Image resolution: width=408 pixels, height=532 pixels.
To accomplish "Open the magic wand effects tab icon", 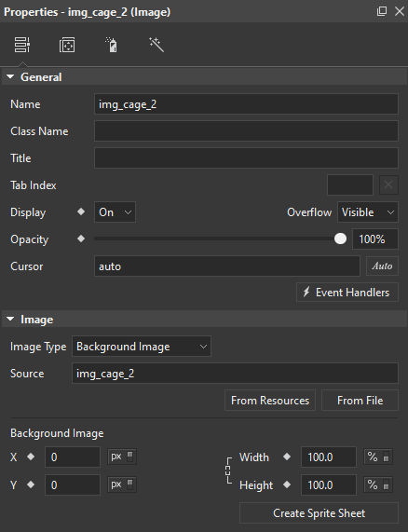I will pyautogui.click(x=156, y=45).
